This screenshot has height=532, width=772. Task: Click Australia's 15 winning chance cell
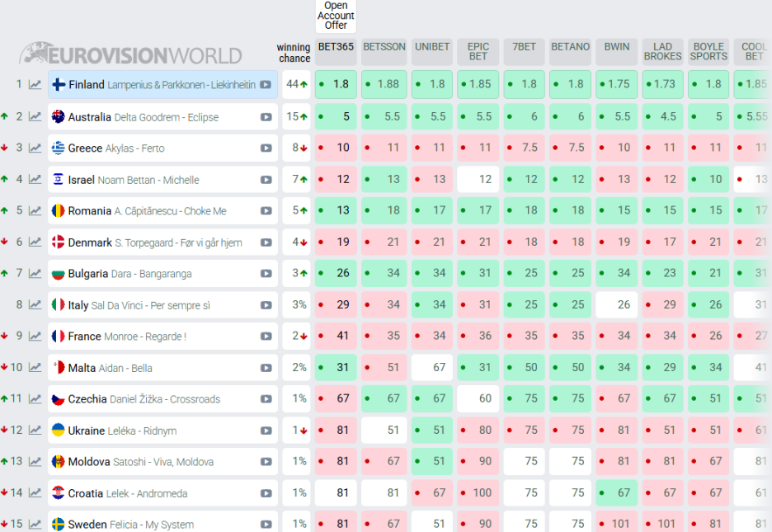296,116
